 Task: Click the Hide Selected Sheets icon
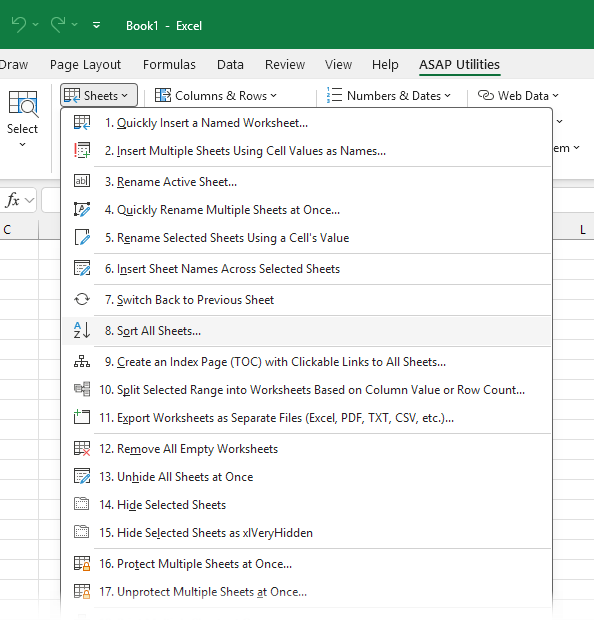(82, 504)
